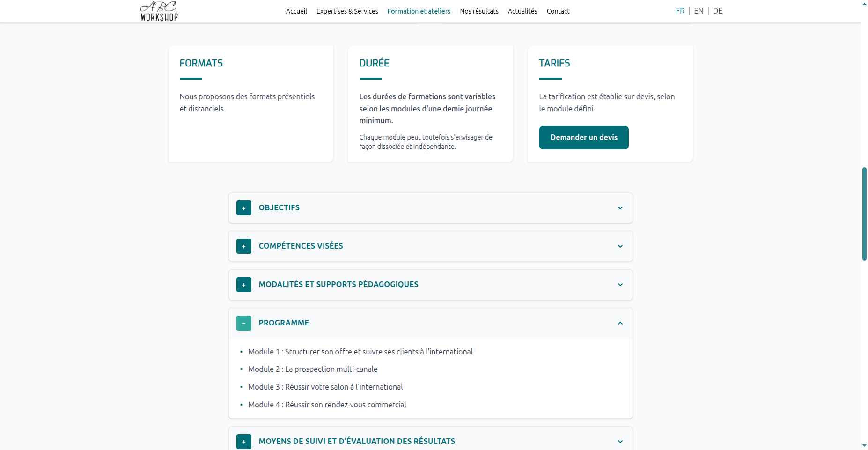Open Expertises & Services menu
Screen dimensions: 868x450
[x=347, y=11]
